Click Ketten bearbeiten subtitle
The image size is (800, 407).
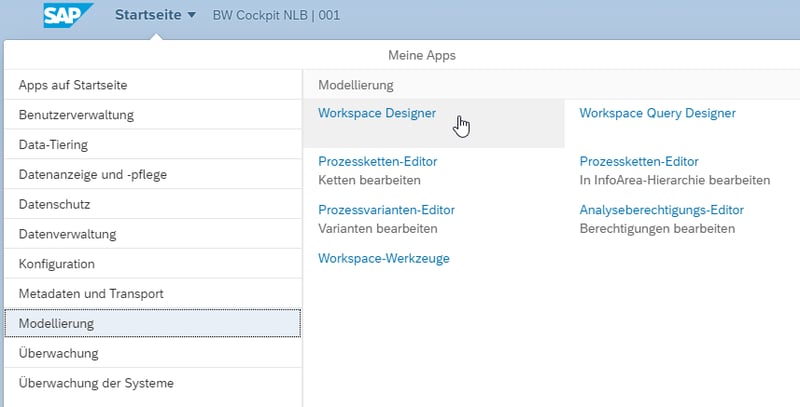(369, 180)
